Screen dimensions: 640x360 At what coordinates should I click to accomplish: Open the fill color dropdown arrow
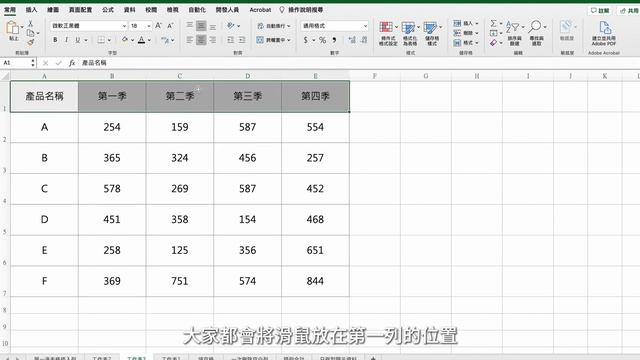pos(132,40)
